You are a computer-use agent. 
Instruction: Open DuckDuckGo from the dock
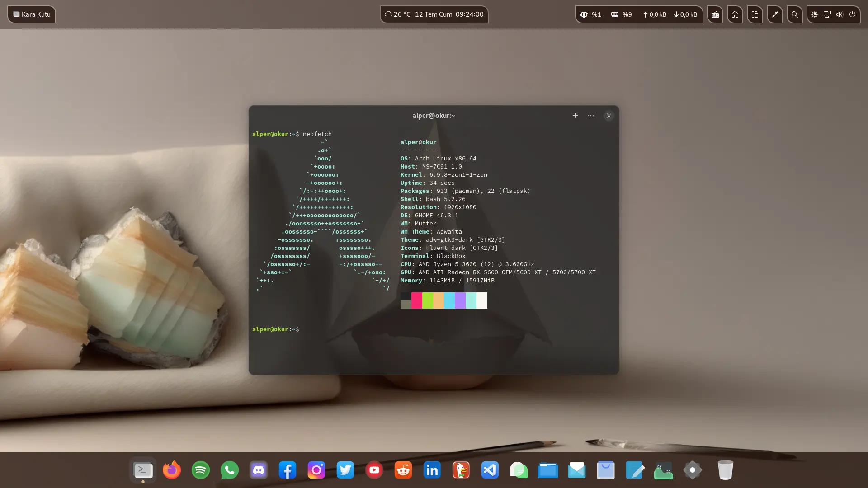[x=461, y=470]
